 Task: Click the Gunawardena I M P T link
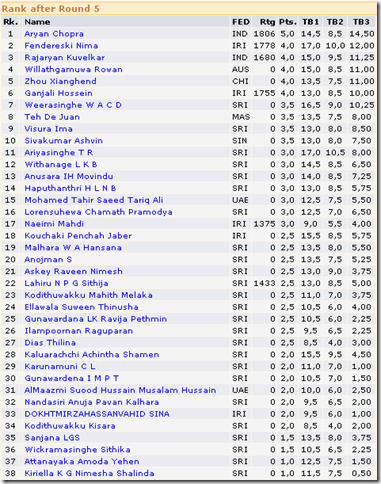click(x=72, y=378)
